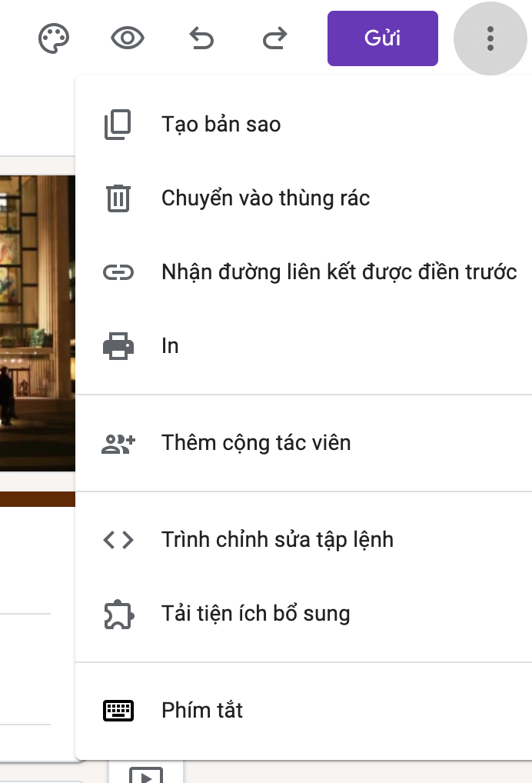Open the customize theme palette
532x783 pixels.
click(54, 38)
